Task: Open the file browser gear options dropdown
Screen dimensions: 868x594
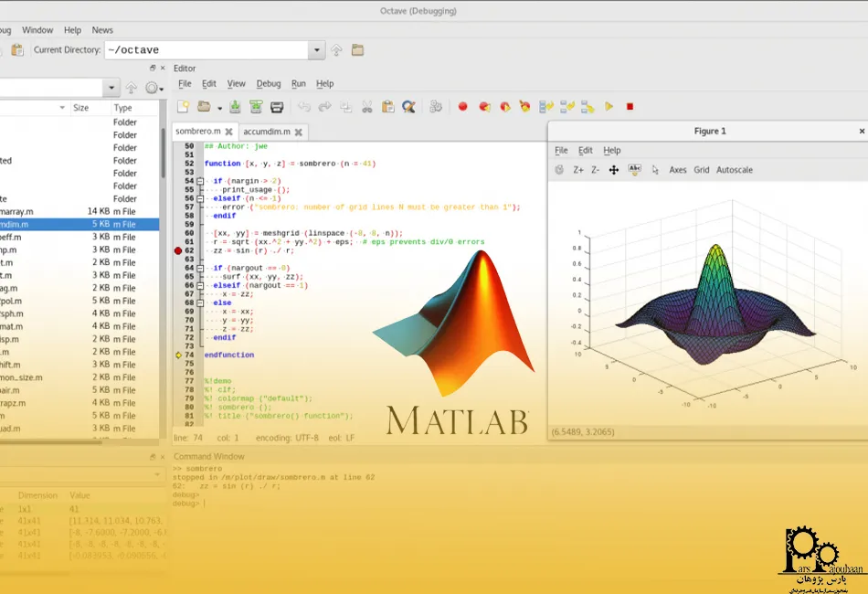Action: tap(154, 89)
